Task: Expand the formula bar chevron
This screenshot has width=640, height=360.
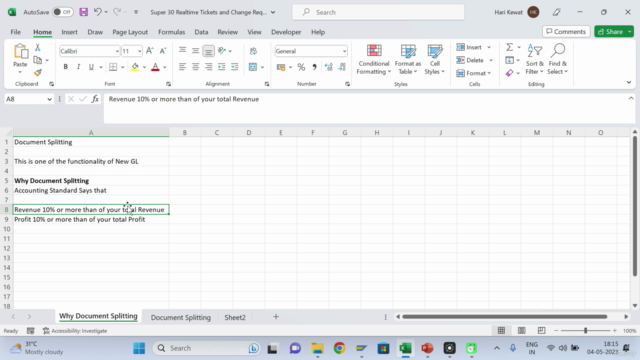Action: coord(631,98)
